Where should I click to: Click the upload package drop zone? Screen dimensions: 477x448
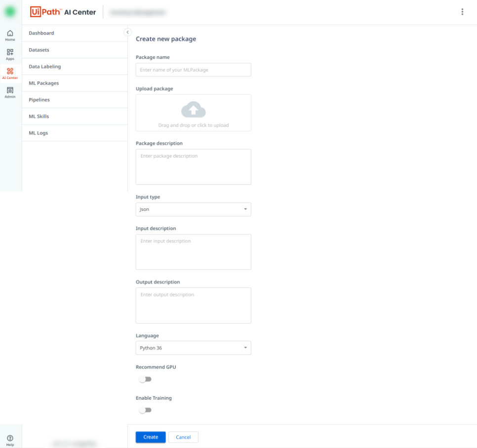tap(194, 113)
